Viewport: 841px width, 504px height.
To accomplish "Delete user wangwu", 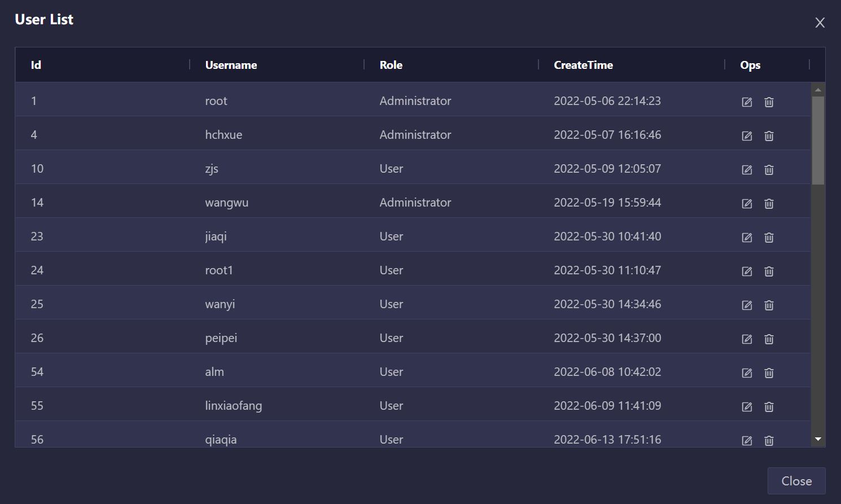I will coord(769,204).
